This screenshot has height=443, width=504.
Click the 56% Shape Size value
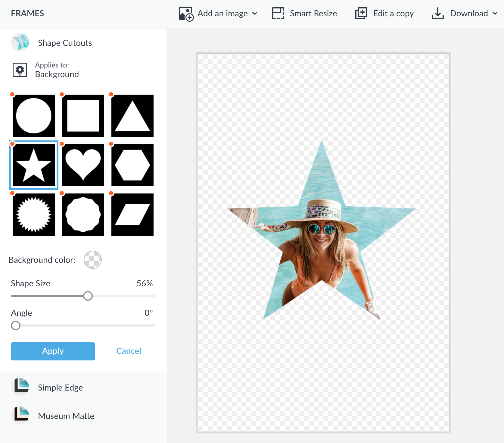tap(145, 284)
